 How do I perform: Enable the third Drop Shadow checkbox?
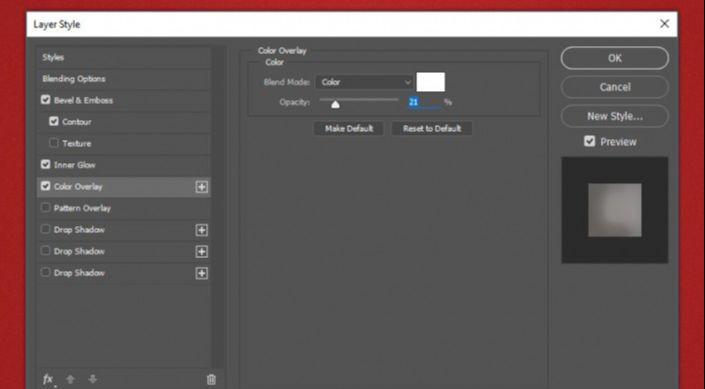[x=45, y=273]
